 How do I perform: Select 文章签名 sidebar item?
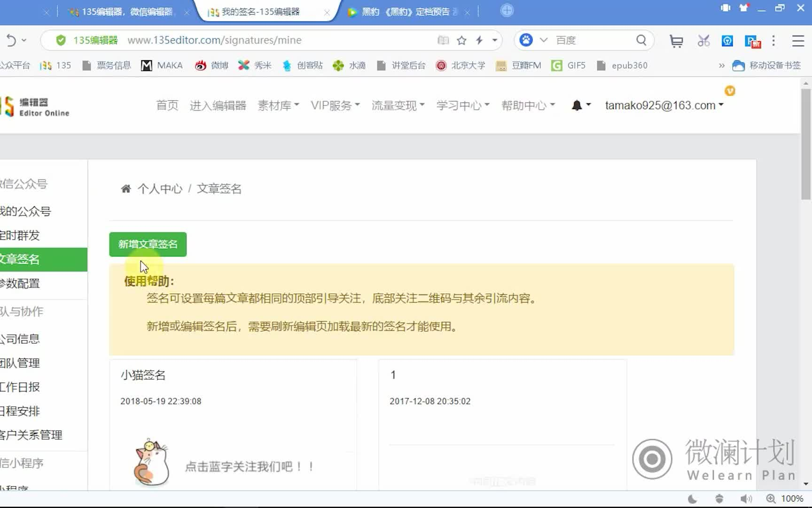[44, 259]
